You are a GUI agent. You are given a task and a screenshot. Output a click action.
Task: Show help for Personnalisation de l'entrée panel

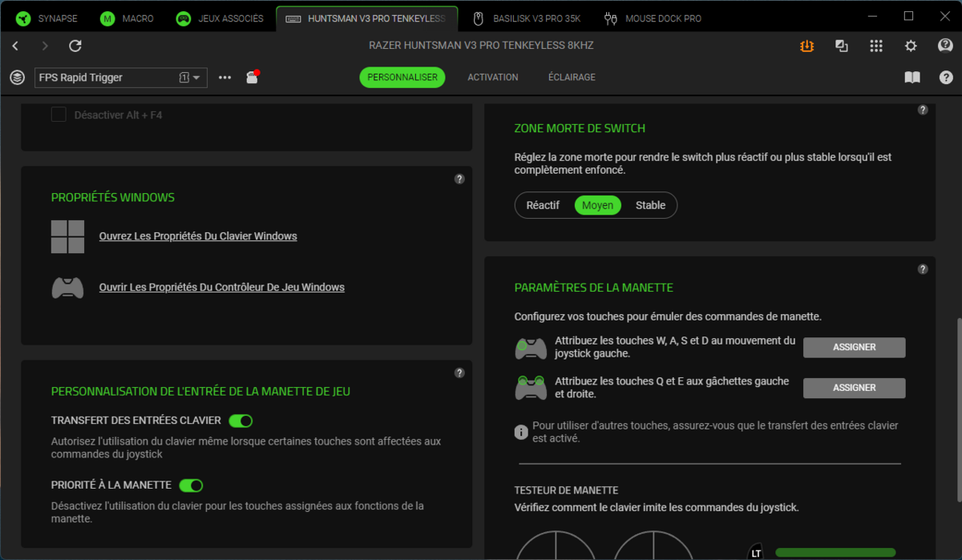(459, 373)
